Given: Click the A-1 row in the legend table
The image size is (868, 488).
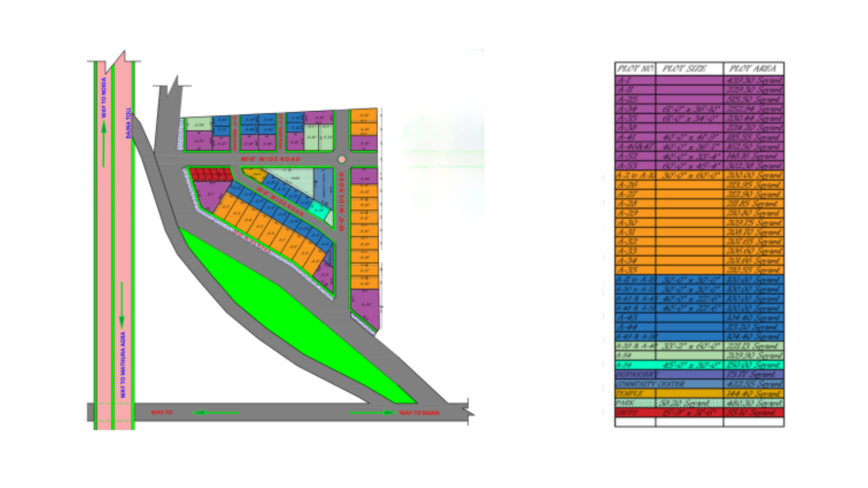Looking at the screenshot, I should tap(699, 80).
